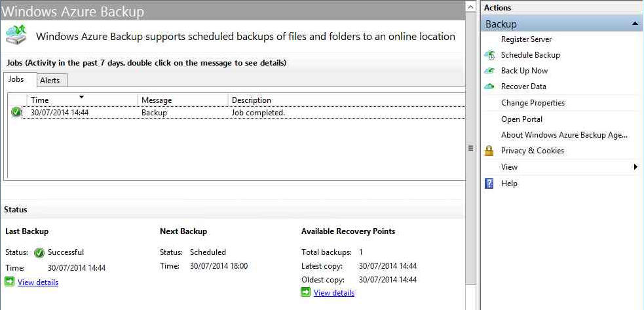Open About Windows Azure Backup Agent
Viewport: 644px width, 310px height.
click(564, 135)
